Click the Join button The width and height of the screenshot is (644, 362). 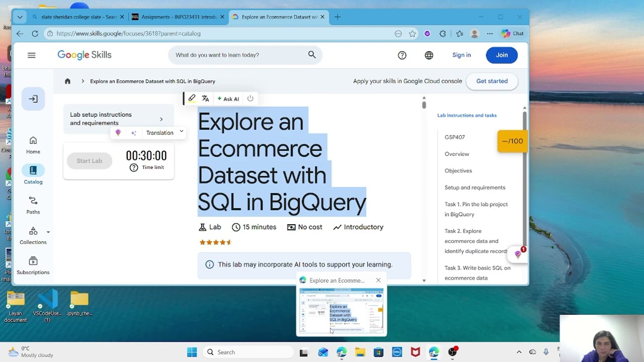click(502, 55)
